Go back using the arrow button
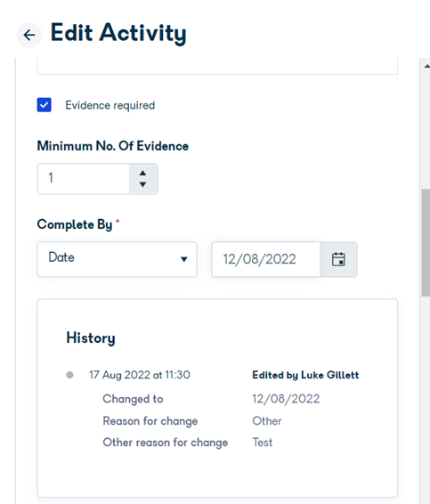 [x=29, y=35]
